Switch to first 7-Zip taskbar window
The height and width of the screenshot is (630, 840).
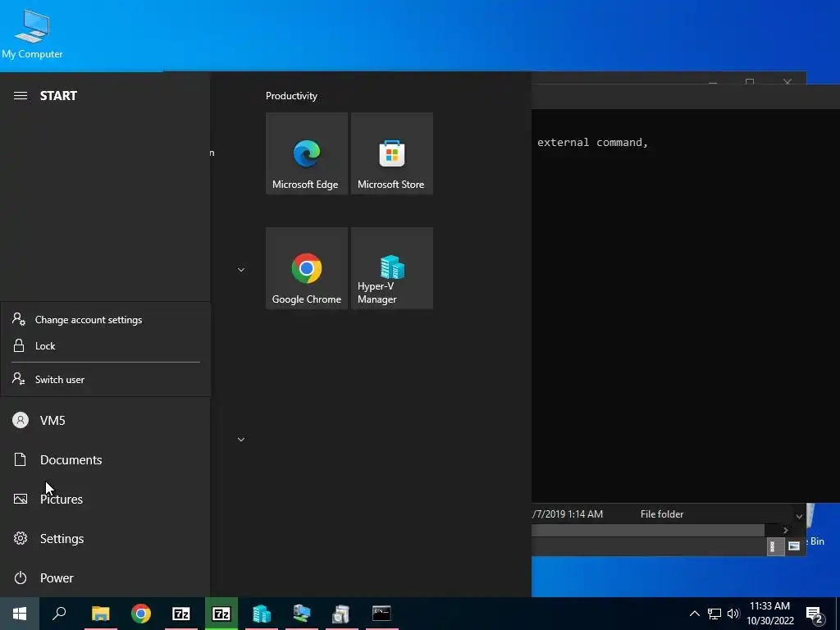tap(181, 614)
